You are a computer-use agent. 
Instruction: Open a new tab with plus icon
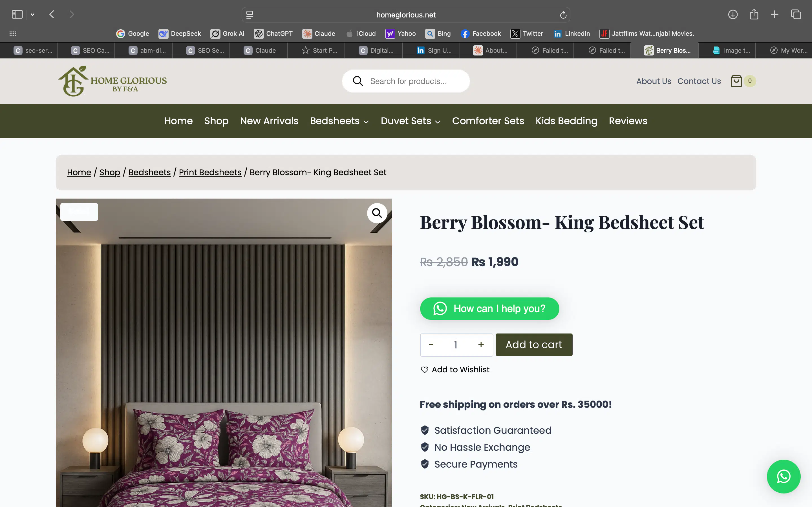tap(775, 14)
